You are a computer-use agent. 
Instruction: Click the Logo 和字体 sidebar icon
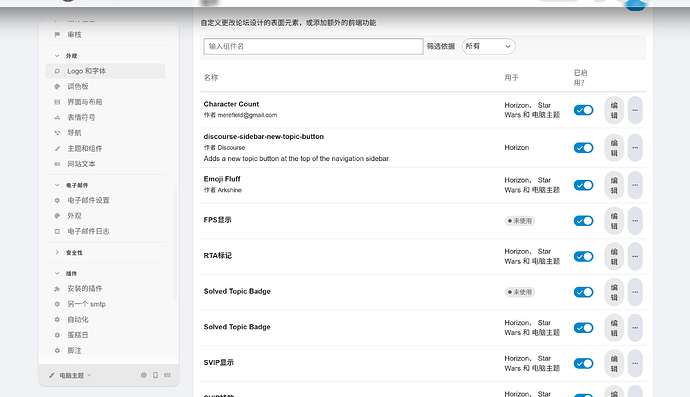click(57, 71)
